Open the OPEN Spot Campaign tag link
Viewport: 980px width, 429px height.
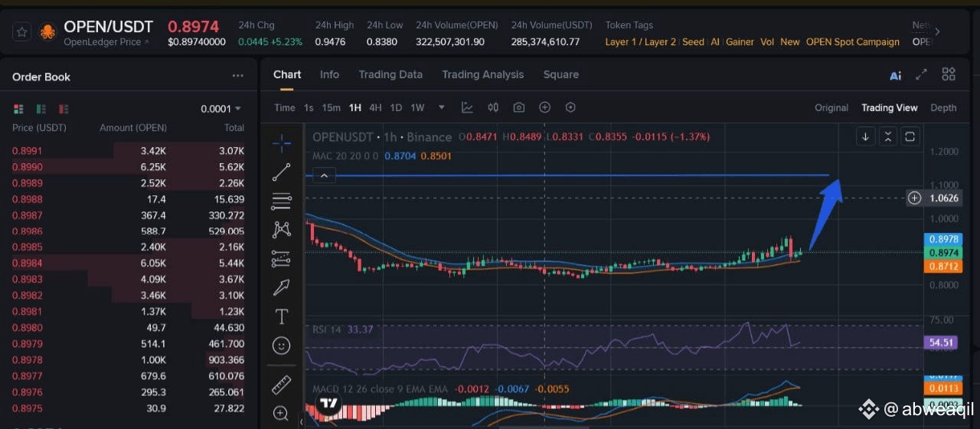853,42
